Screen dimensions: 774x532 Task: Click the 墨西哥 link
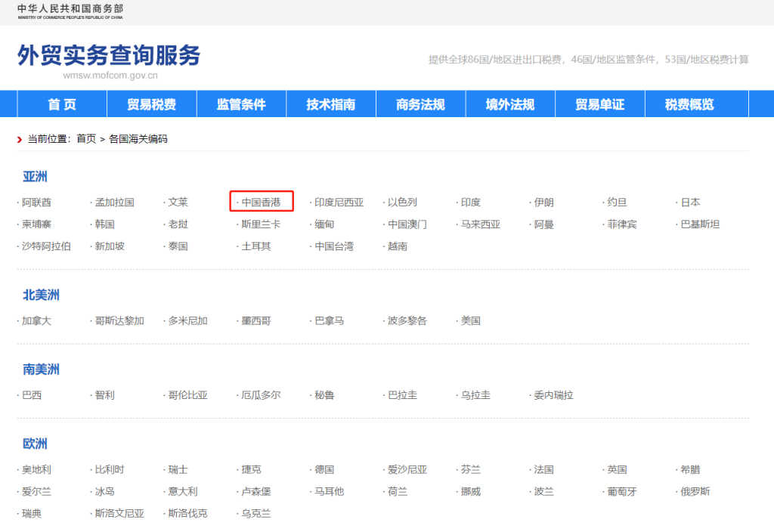[256, 320]
